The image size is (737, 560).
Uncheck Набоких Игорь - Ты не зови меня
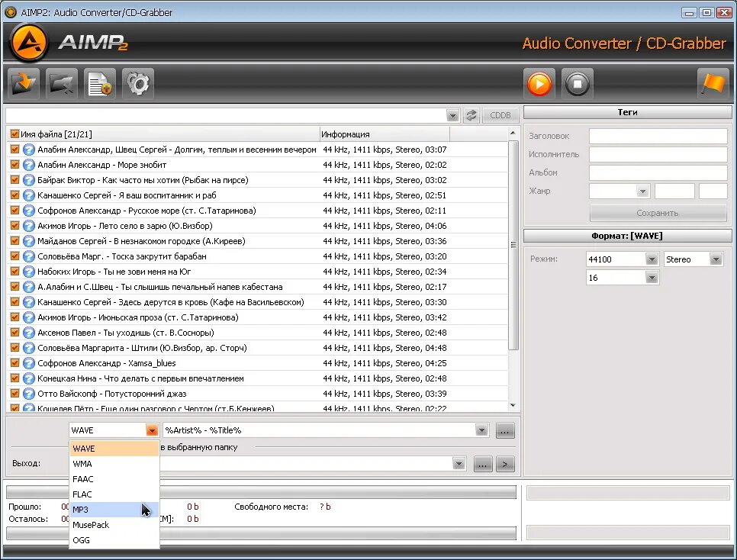14,272
